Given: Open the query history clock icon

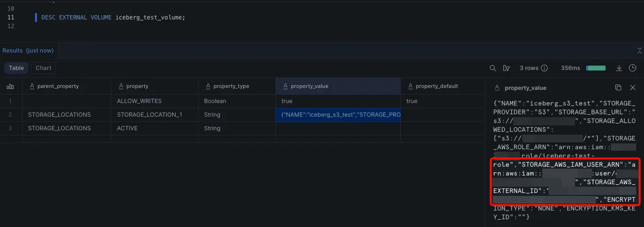Looking at the screenshot, I should coord(633,68).
